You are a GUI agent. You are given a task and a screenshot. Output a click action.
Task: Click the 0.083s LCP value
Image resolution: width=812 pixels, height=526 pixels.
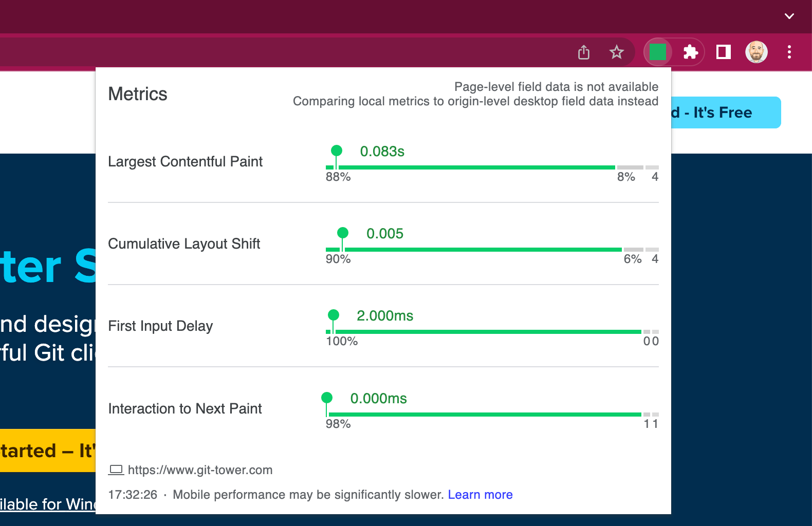[382, 152]
